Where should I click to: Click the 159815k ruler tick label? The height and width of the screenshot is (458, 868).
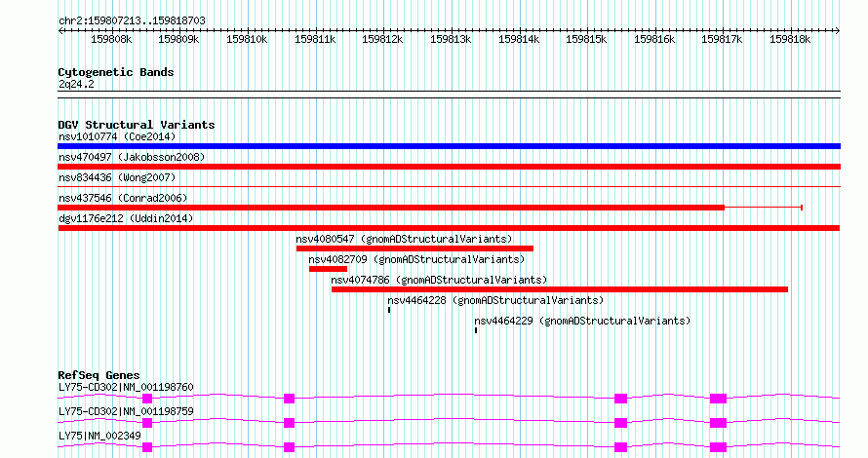[x=586, y=40]
